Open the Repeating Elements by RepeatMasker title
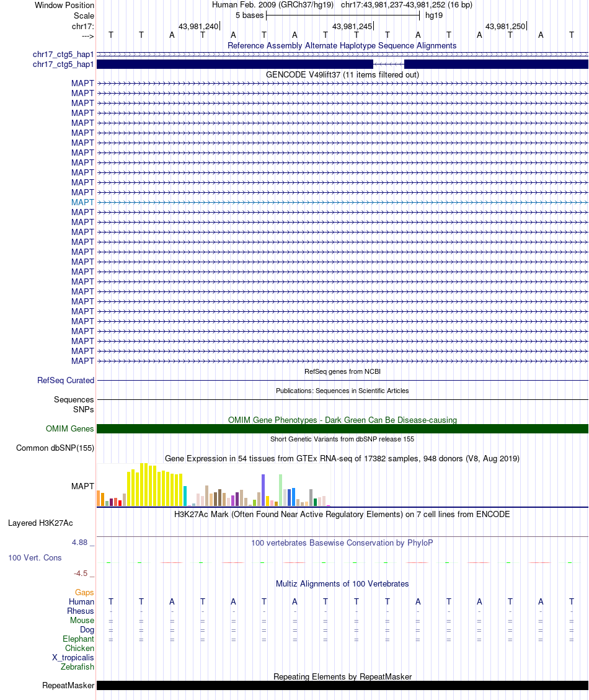 (x=342, y=677)
